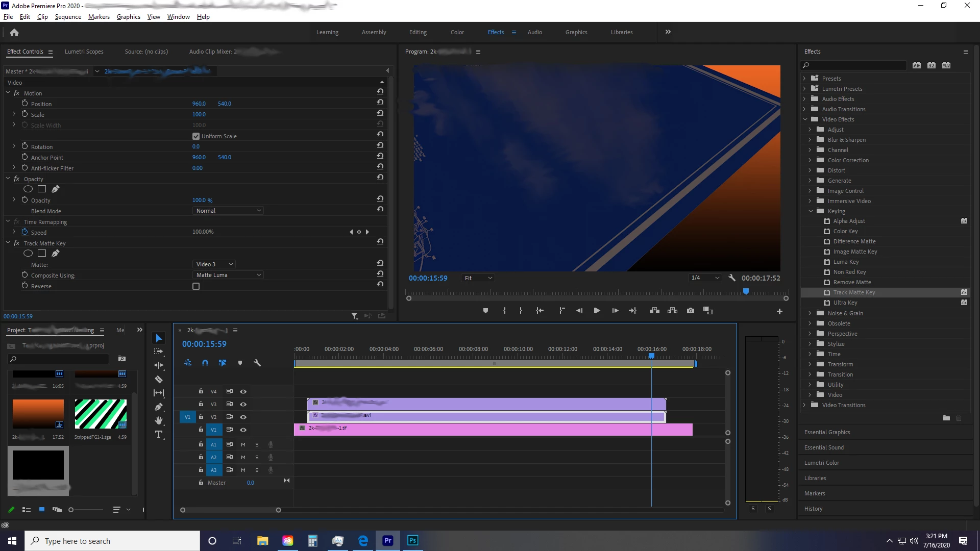Switch to the Color workspace tab

[x=457, y=32]
